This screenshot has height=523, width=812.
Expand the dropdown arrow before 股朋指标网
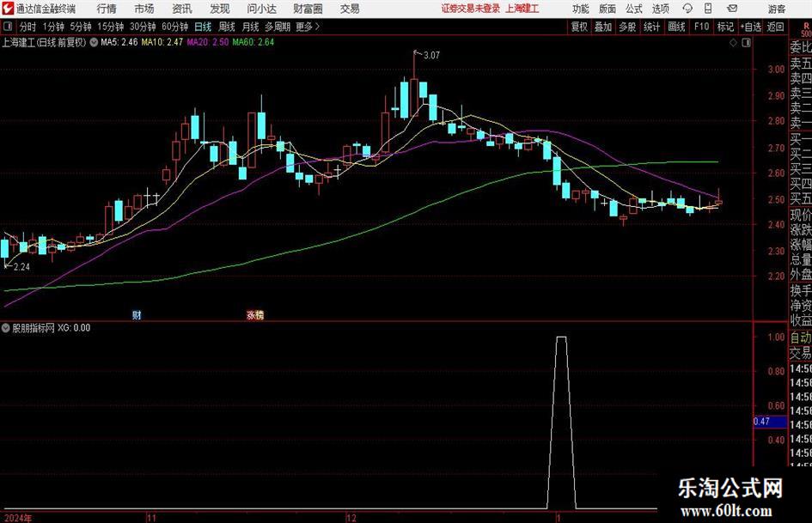(6, 328)
